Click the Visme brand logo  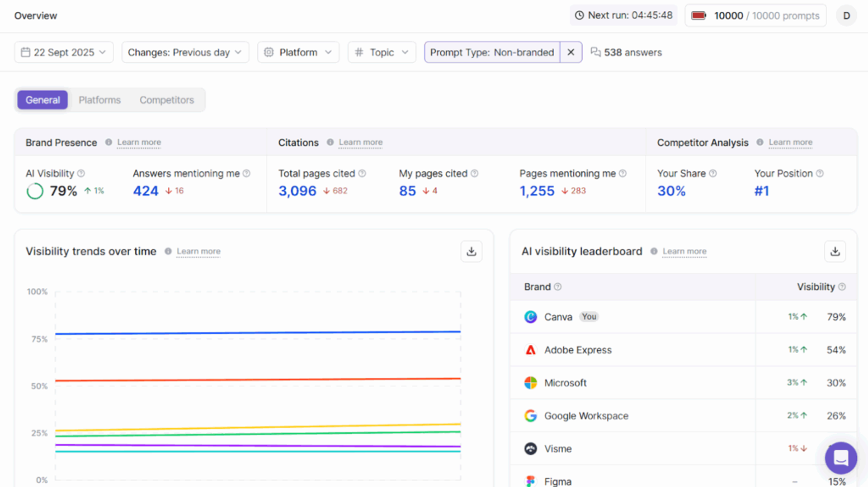point(530,449)
